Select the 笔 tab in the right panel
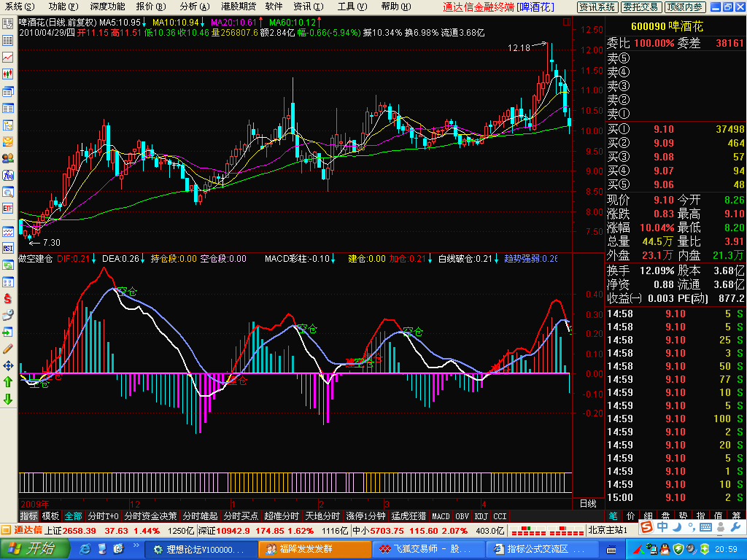The height and width of the screenshot is (560, 747). pyautogui.click(x=613, y=516)
